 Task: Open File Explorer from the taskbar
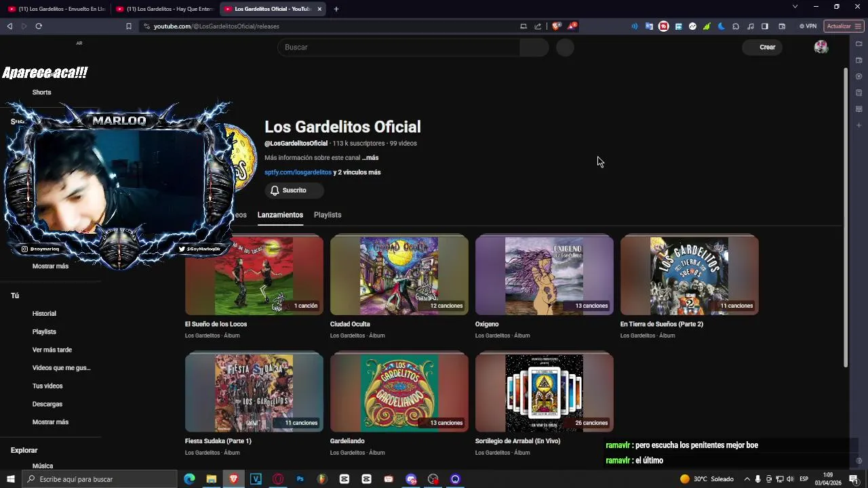tap(212, 479)
